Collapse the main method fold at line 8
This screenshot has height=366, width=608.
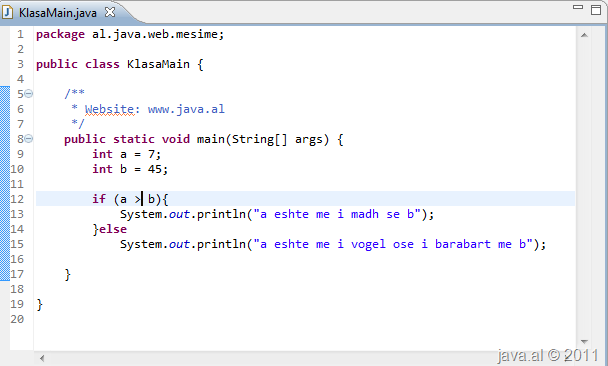pyautogui.click(x=29, y=139)
